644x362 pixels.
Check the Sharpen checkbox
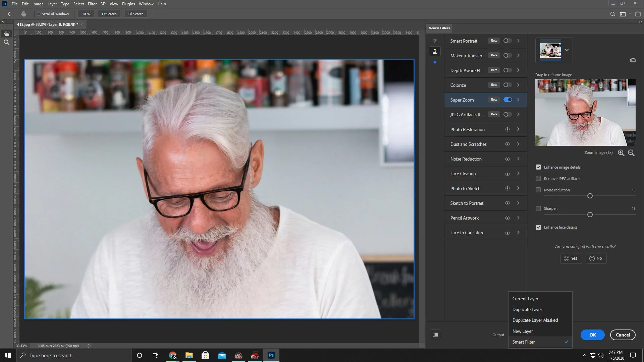[538, 208]
